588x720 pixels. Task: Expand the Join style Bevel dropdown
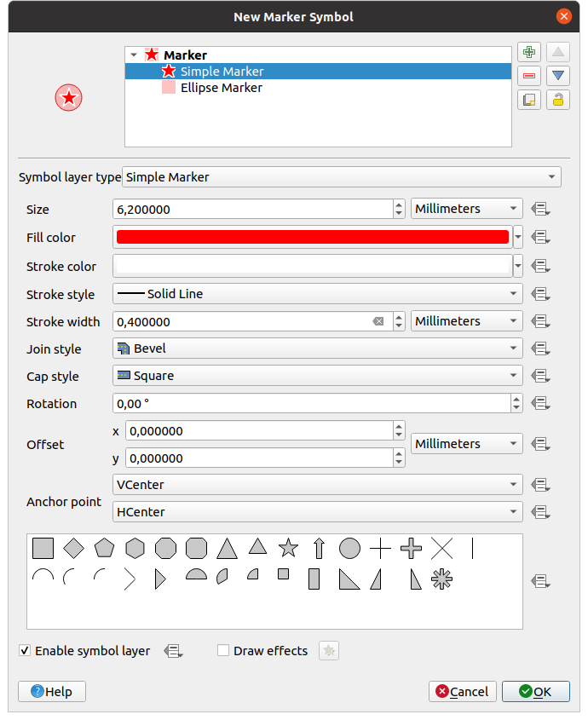click(318, 348)
